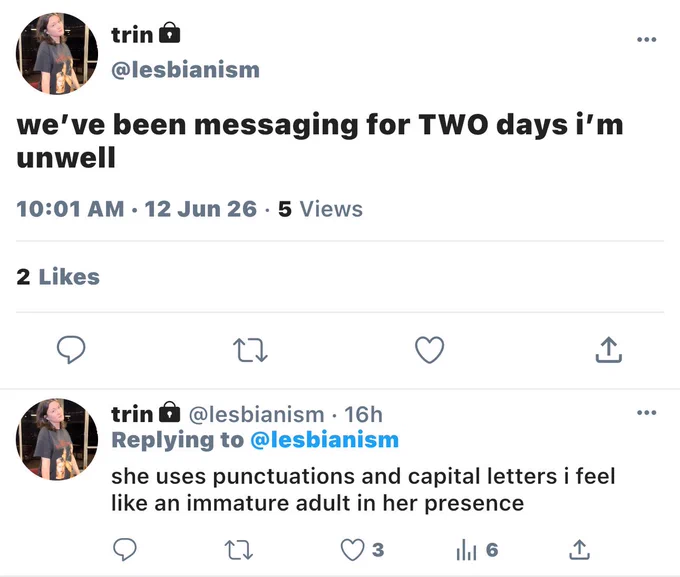Screen dimensions: 680x577
Task: Like the reply tweet showing 3 likes
Action: coord(352,550)
